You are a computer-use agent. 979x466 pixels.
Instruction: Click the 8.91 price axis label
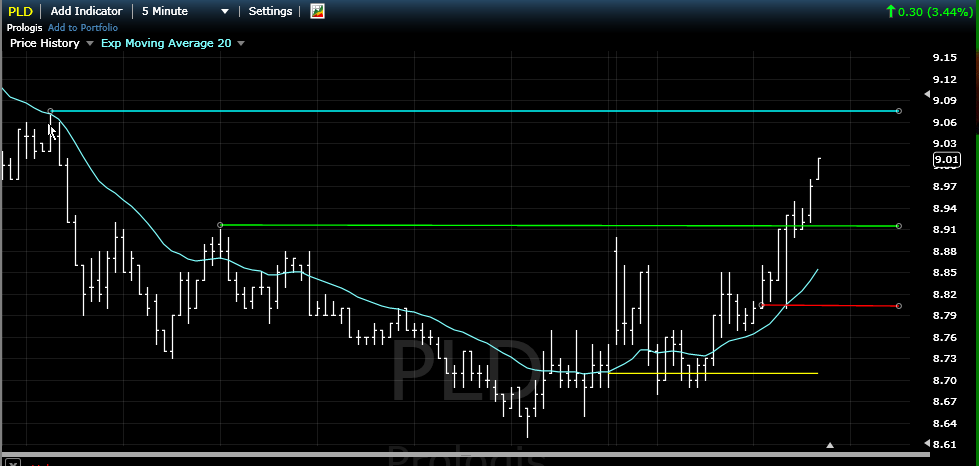click(x=945, y=229)
